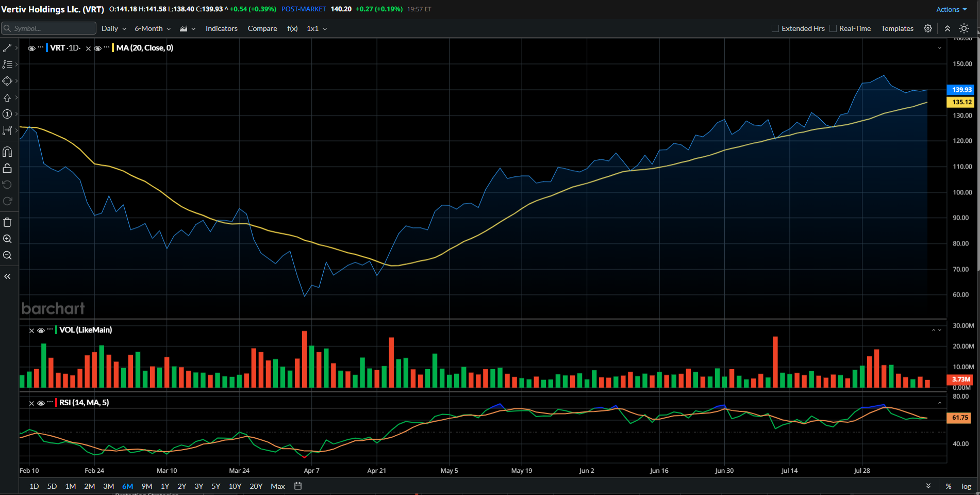Open the chart type dropdown
980x495 pixels.
188,28
